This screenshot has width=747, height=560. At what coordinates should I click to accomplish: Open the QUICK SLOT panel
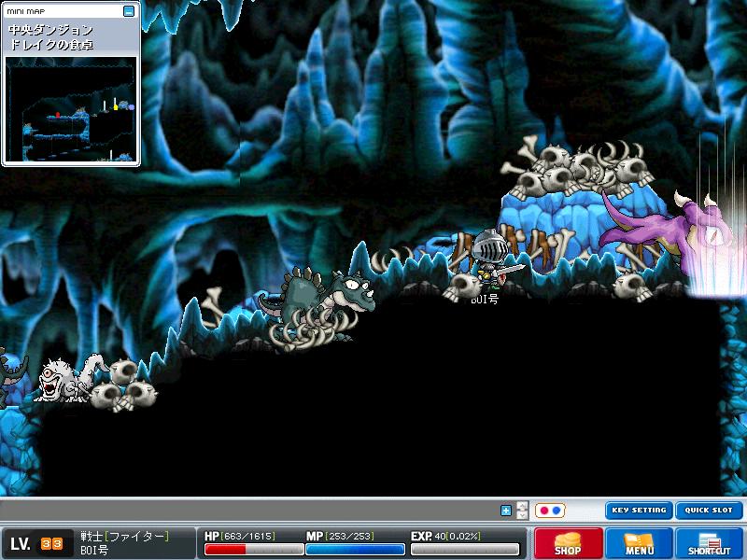[x=709, y=510]
